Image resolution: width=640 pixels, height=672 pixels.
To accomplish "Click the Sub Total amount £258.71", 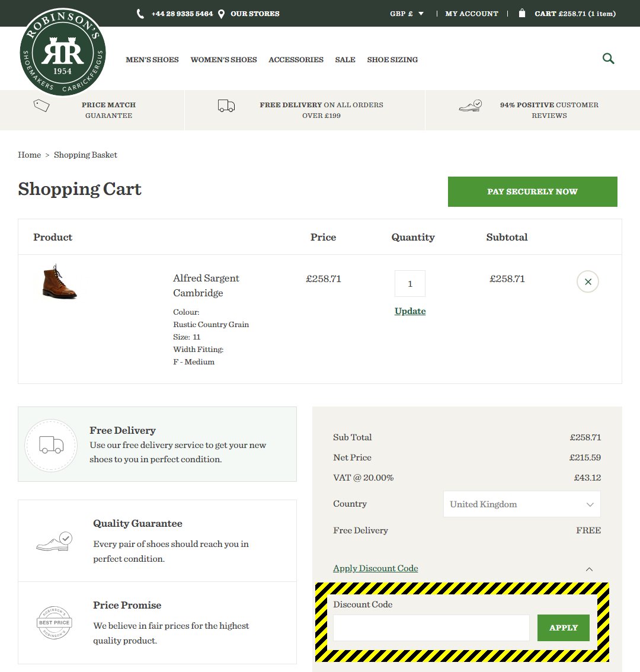I will [585, 437].
